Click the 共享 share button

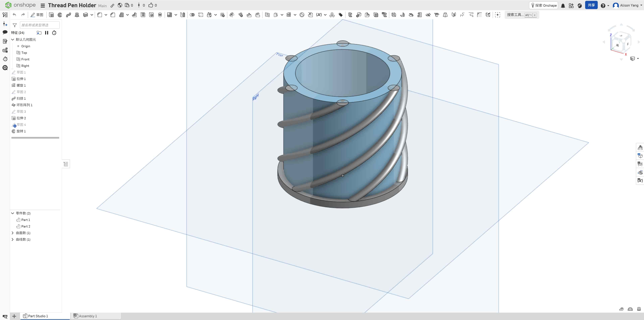[x=591, y=5]
